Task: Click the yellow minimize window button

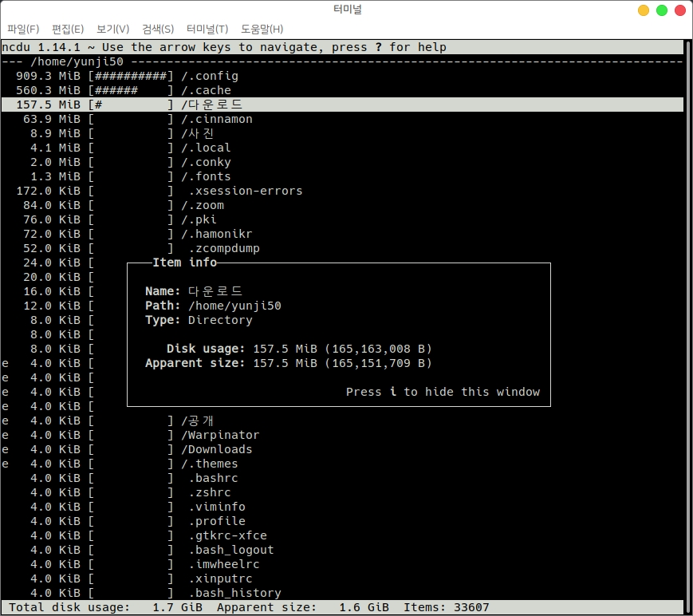Action: [x=644, y=10]
